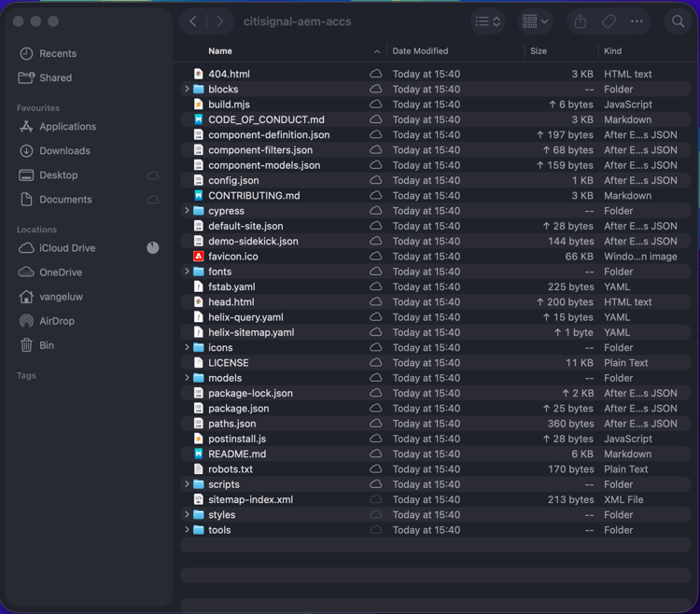Expand the icons folder
Screen dimensions: 700x614
tap(187, 347)
